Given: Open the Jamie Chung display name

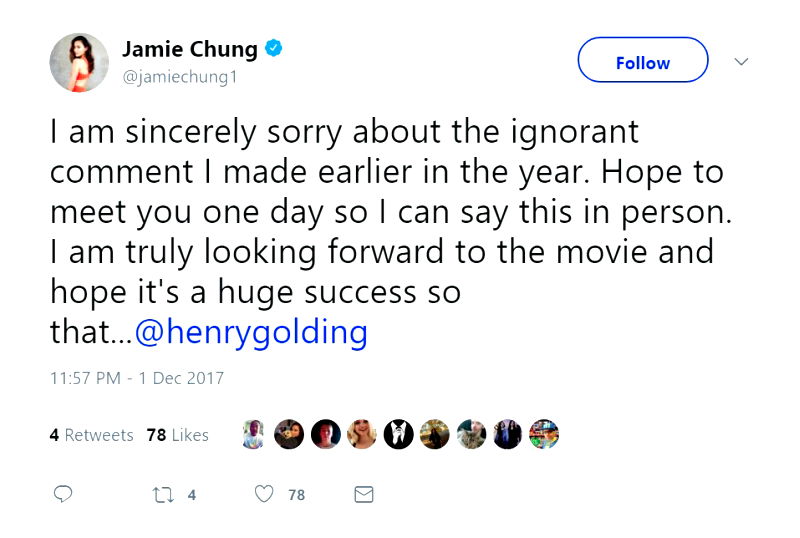Looking at the screenshot, I should tap(189, 49).
